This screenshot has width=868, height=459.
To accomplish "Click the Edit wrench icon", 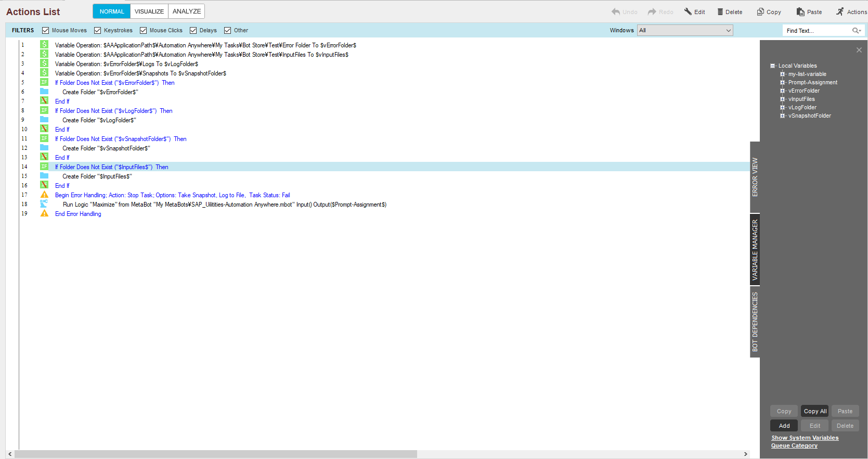I will coord(688,11).
